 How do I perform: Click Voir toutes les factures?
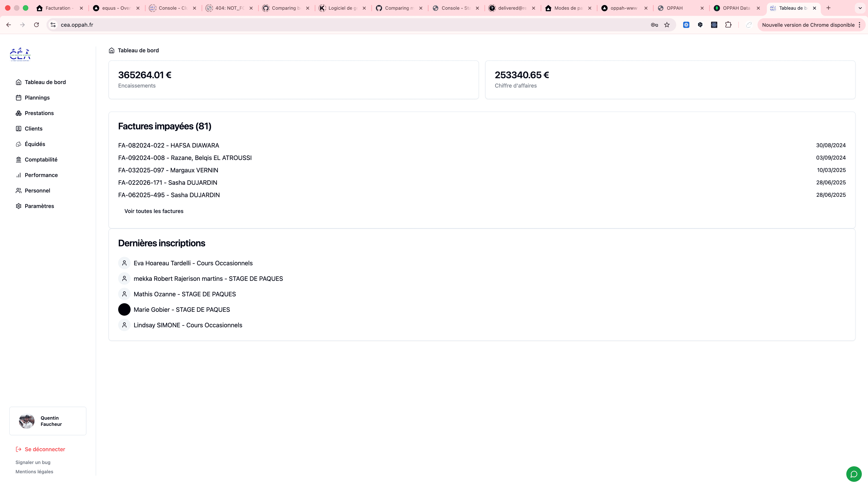[154, 211]
